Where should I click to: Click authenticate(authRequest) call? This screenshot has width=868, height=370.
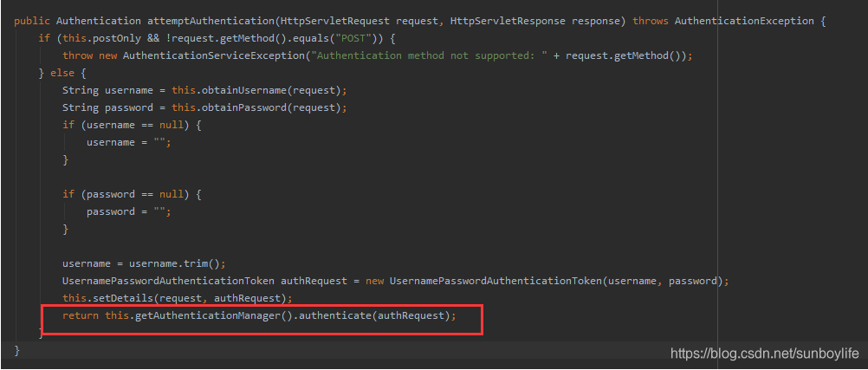click(375, 315)
